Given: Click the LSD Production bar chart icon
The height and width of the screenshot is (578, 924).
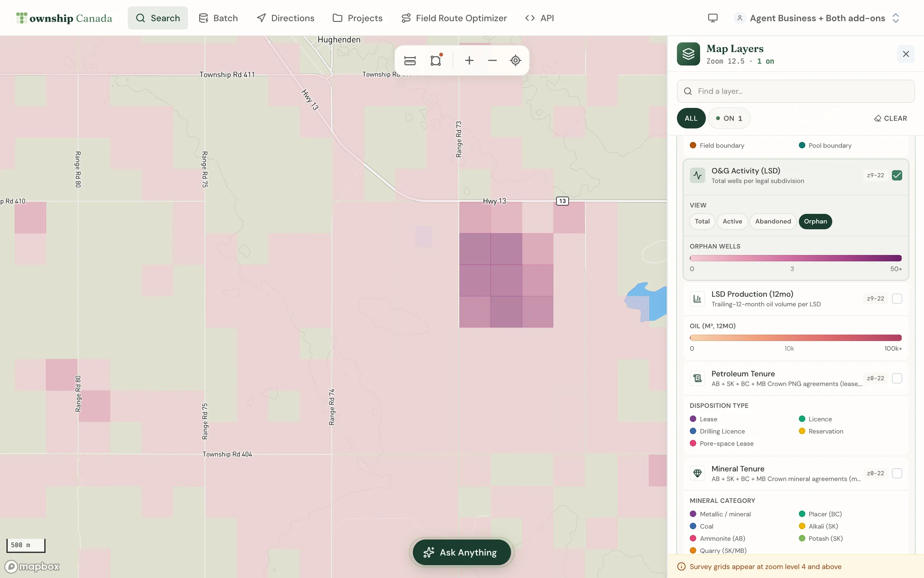Looking at the screenshot, I should pos(697,299).
